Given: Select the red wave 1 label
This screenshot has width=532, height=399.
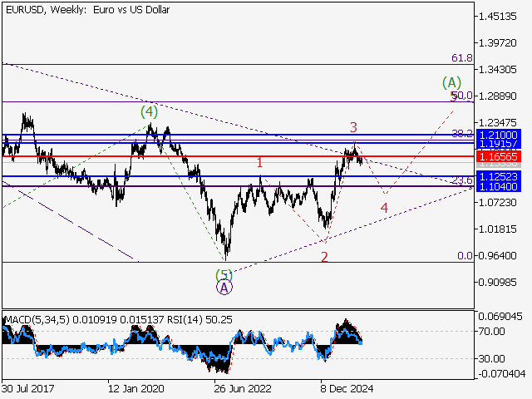Looking at the screenshot, I should pos(260,163).
